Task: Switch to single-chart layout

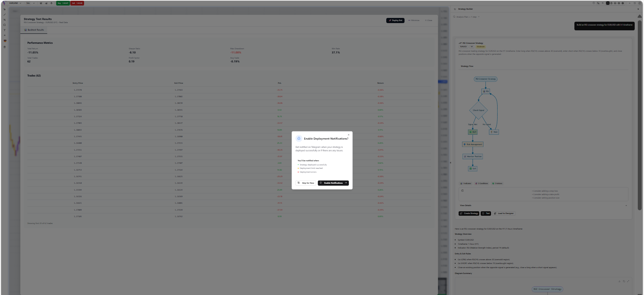Action: (608, 3)
